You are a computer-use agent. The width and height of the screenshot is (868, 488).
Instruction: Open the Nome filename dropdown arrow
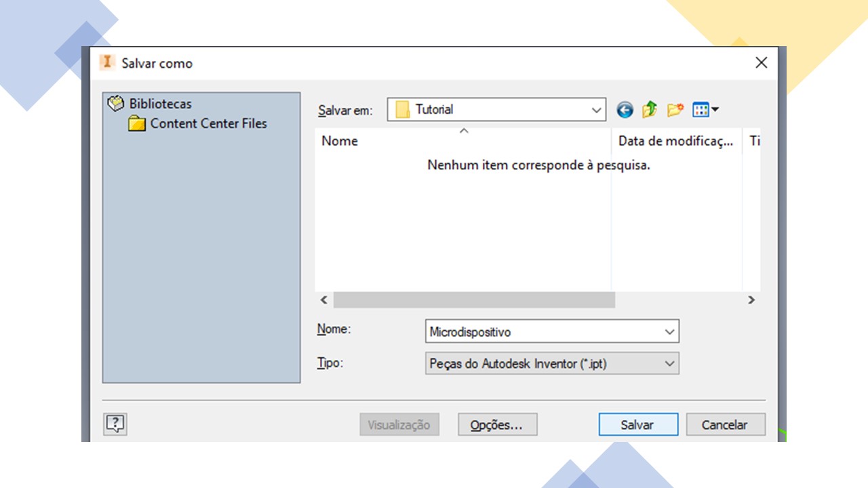[670, 332]
